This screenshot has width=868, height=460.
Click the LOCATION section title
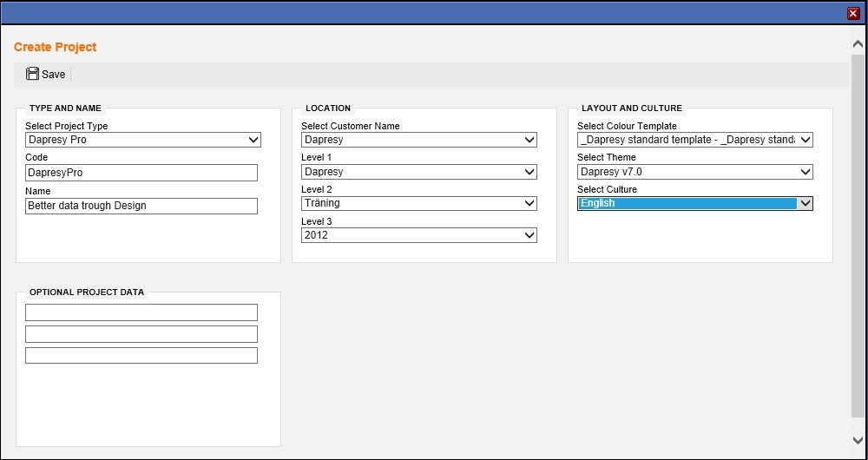328,108
